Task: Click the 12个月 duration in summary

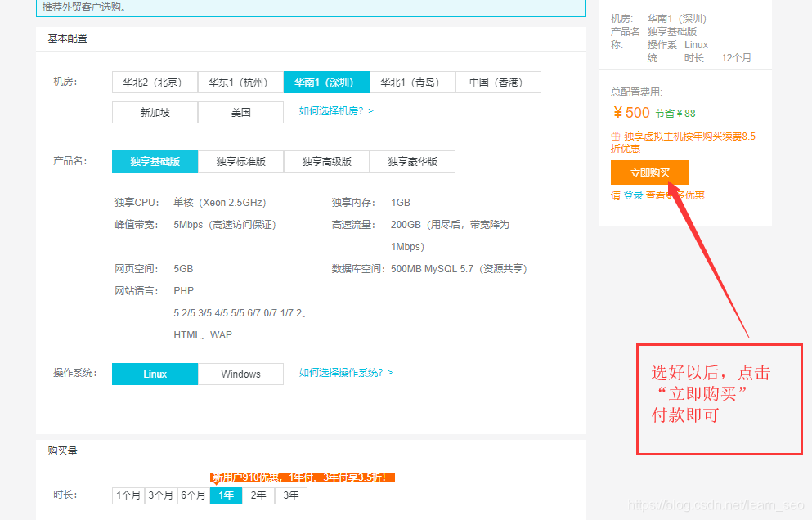Action: 737,57
